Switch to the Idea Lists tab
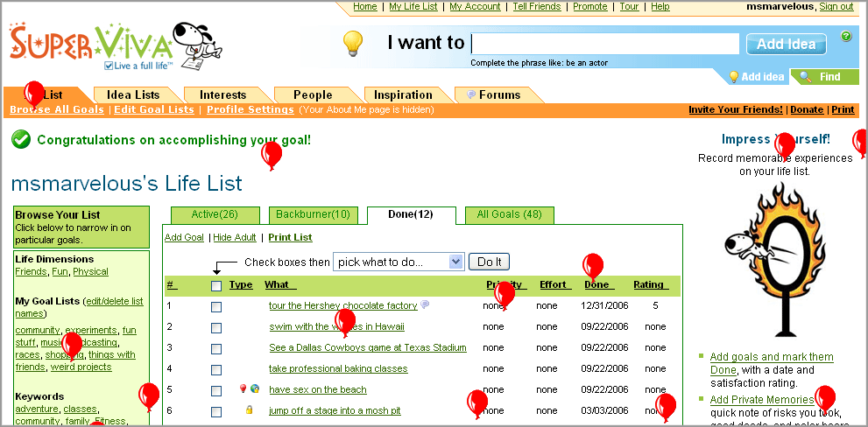This screenshot has height=427, width=868. pyautogui.click(x=133, y=94)
